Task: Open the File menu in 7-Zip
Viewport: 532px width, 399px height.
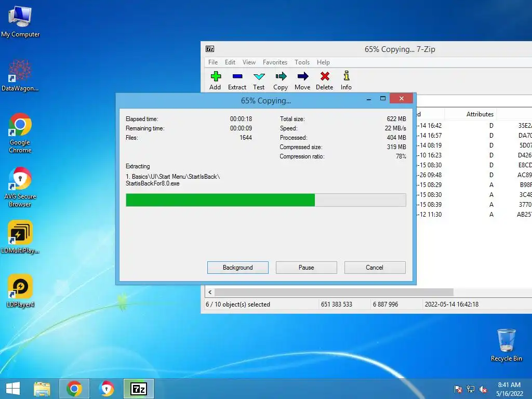Action: click(213, 62)
